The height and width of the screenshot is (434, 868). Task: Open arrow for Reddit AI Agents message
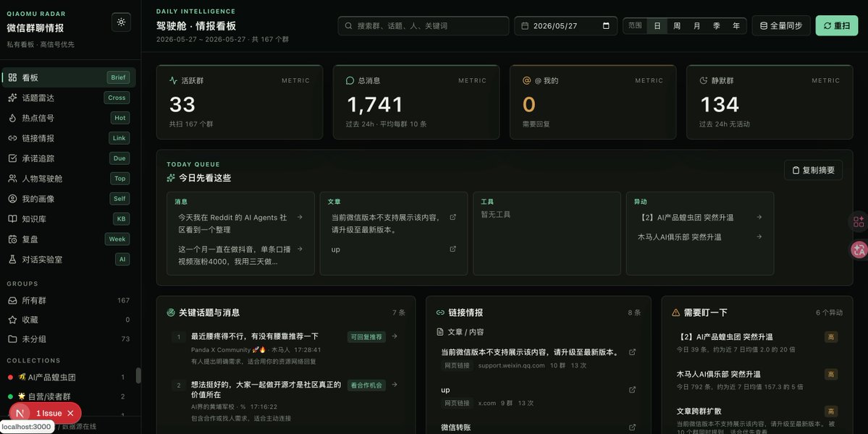pyautogui.click(x=300, y=217)
